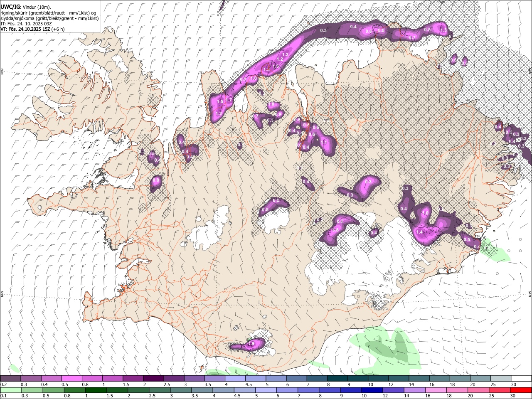
Task: Select the darkest green lower swatch labeled 1
Action: pos(96,390)
